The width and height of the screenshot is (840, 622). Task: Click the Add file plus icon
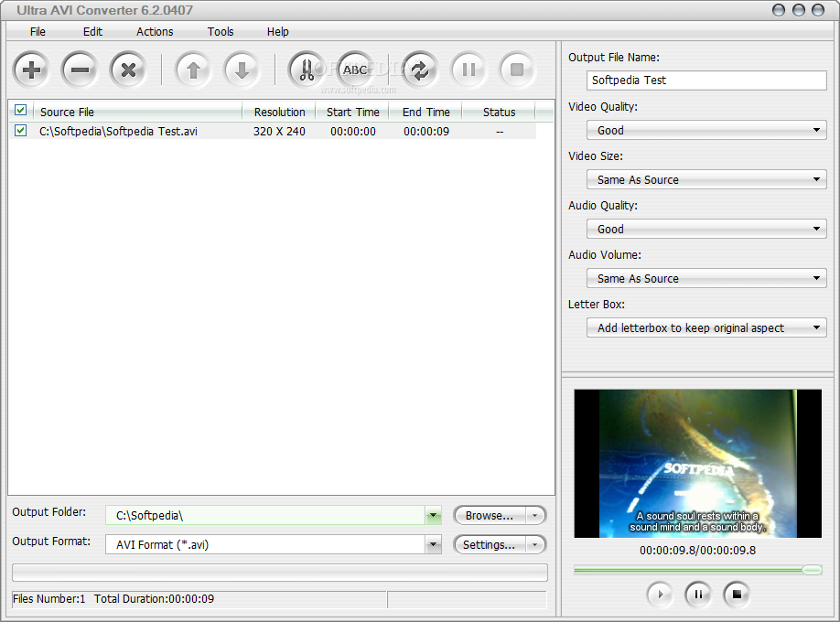(32, 70)
